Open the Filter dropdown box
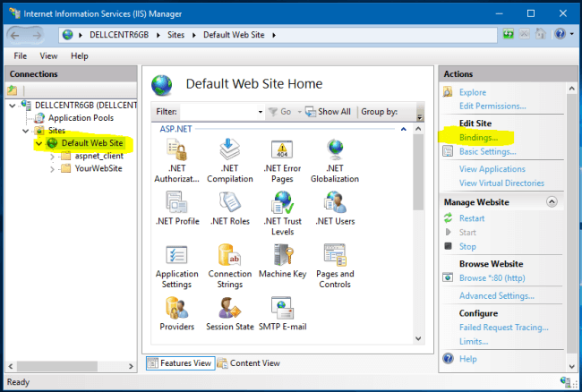 pyautogui.click(x=221, y=112)
